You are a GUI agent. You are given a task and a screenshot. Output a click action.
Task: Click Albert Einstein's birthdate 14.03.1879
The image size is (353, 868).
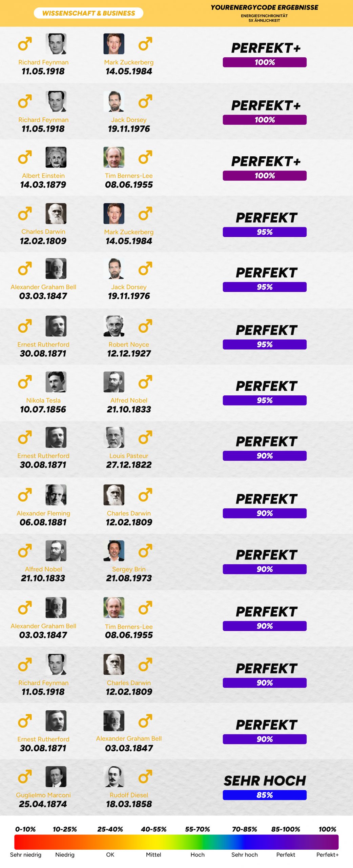43,185
